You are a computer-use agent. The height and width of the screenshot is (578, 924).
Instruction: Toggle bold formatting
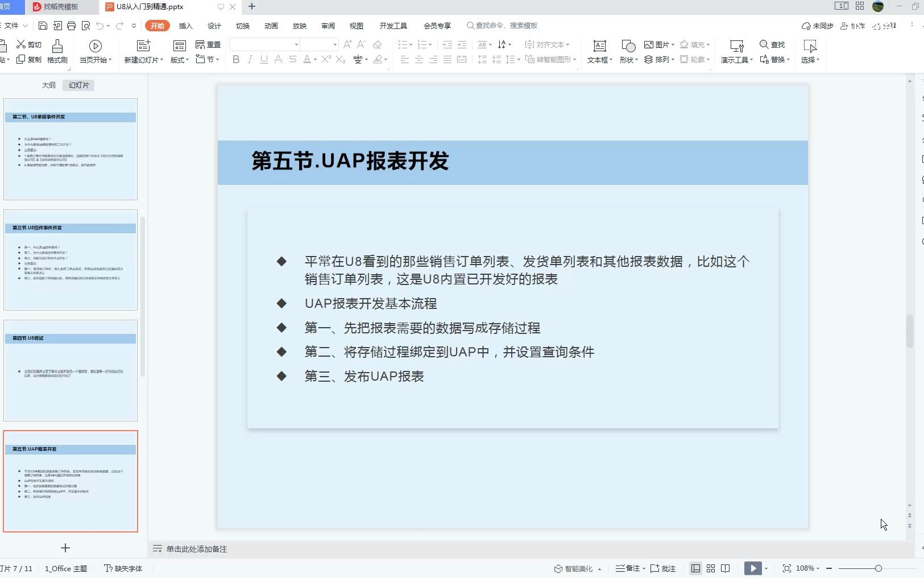point(235,59)
